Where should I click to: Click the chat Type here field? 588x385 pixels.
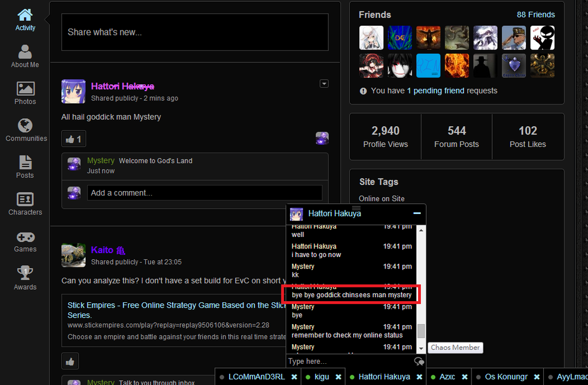pos(350,361)
